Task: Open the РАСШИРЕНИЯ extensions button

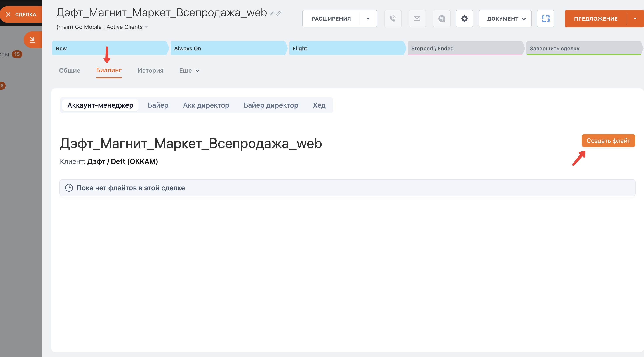Action: coord(331,19)
